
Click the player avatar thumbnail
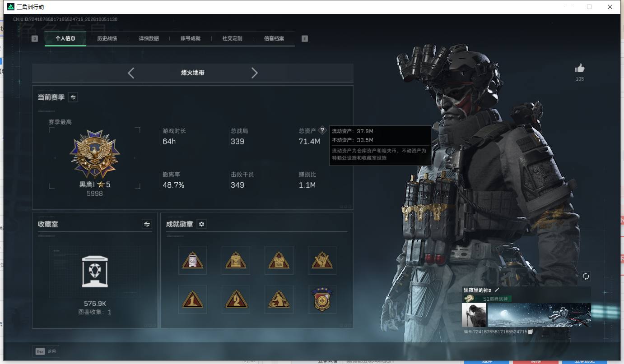click(x=474, y=315)
